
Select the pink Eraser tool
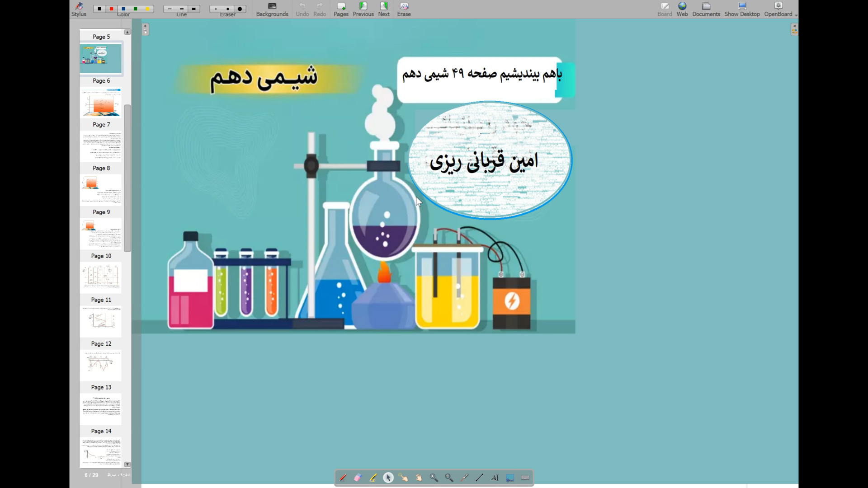(358, 478)
